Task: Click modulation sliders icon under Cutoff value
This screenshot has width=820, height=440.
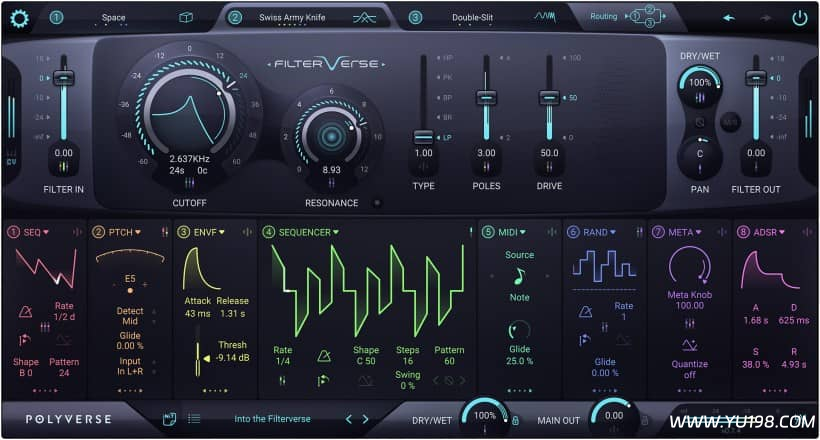Action: (189, 183)
